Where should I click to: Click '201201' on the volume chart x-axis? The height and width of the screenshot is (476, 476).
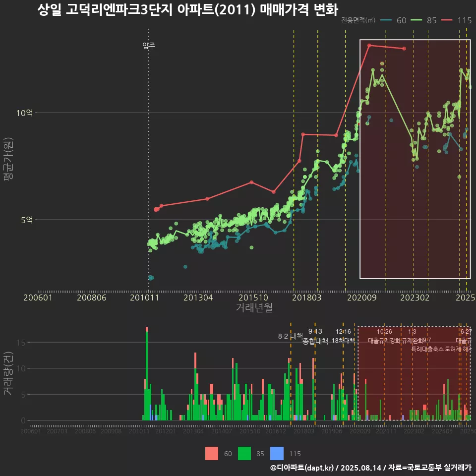tap(166, 431)
